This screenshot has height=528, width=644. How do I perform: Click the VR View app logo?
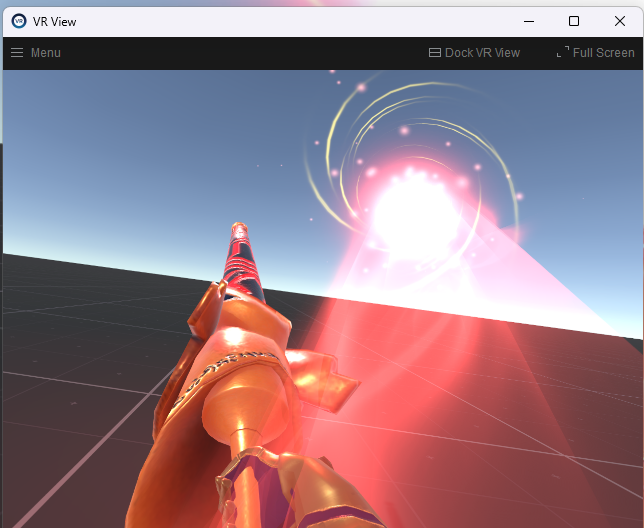point(18,21)
